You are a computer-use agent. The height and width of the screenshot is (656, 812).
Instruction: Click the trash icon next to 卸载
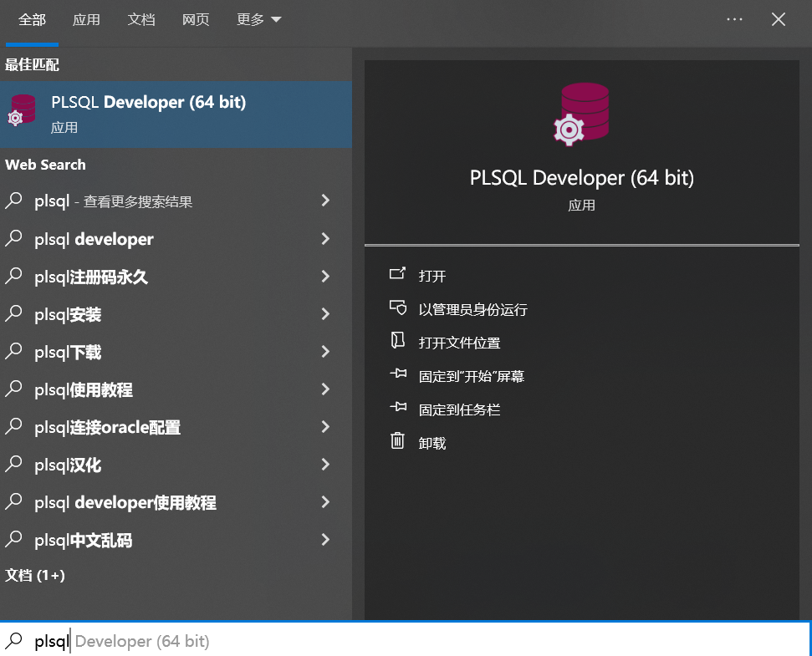tap(398, 440)
